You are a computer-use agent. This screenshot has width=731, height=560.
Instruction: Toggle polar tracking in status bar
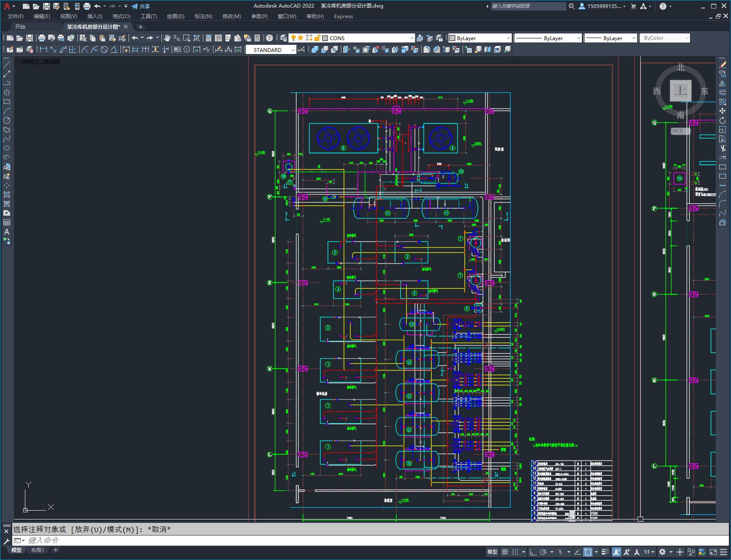click(543, 552)
